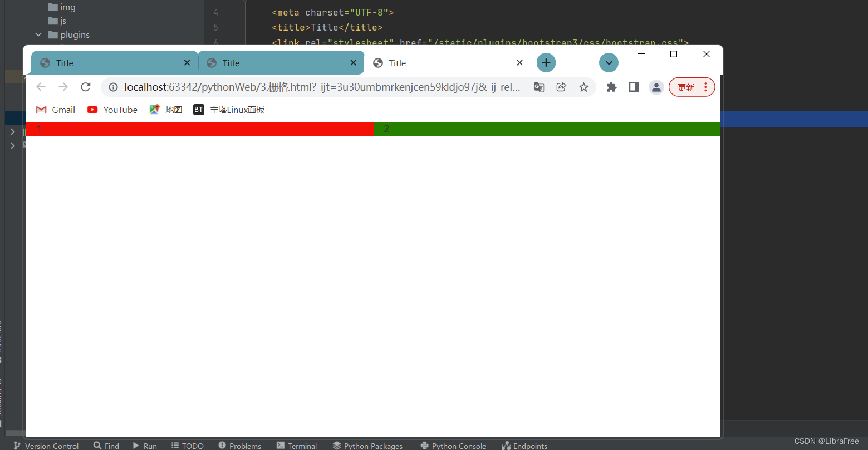868x450 pixels.
Task: Share this page icon
Action: point(561,87)
